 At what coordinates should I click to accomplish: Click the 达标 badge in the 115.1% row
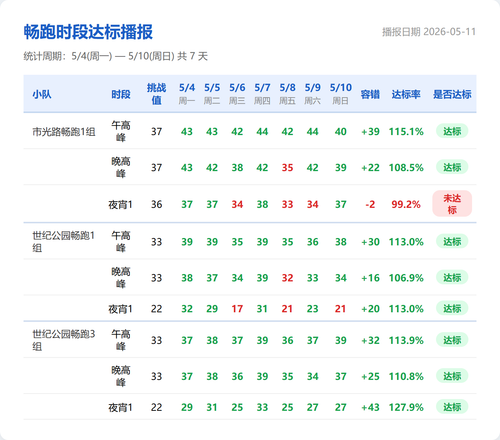(452, 131)
